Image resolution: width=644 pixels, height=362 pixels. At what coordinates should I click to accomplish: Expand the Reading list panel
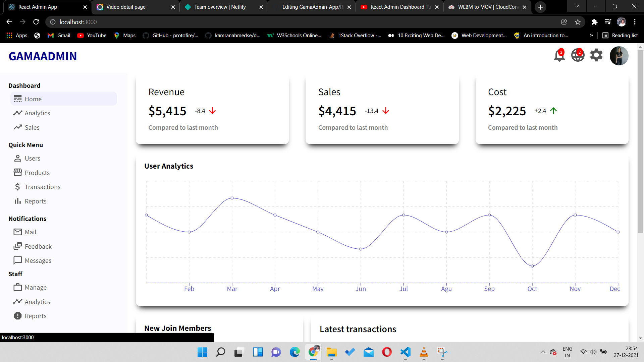(x=620, y=35)
